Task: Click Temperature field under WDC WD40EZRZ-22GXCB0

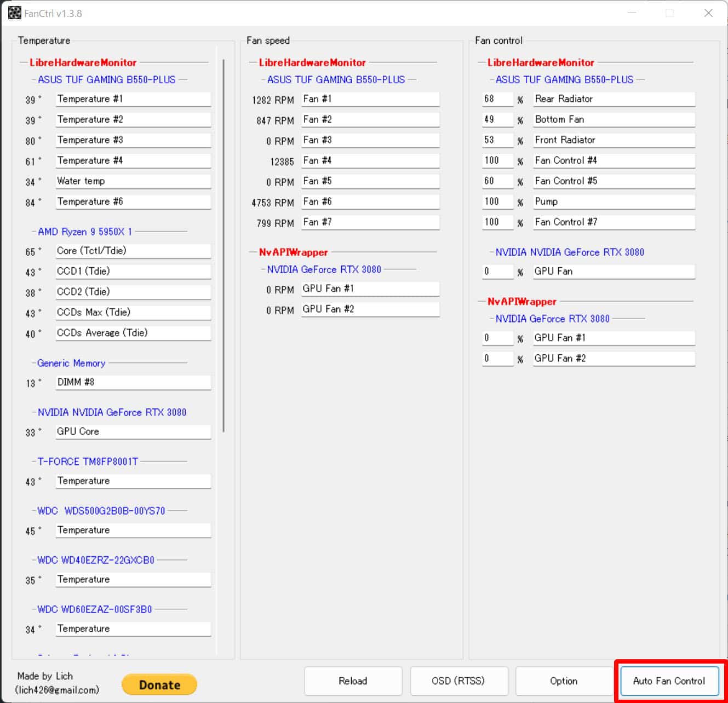Action: (x=133, y=580)
